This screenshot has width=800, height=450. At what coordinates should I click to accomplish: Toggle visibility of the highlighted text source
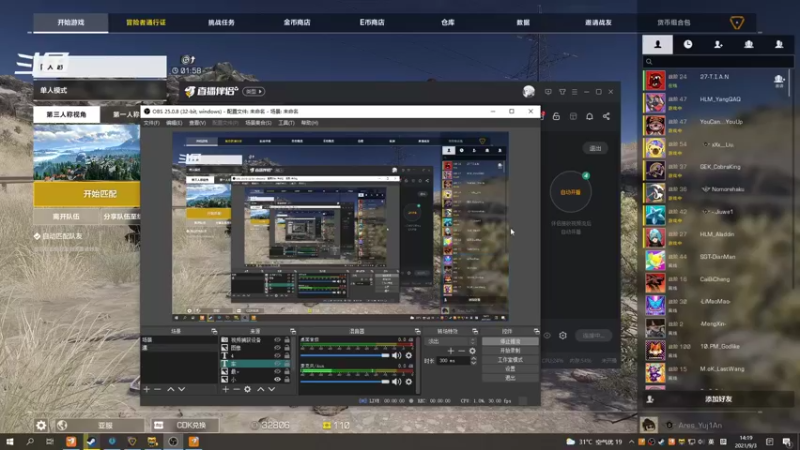click(278, 364)
